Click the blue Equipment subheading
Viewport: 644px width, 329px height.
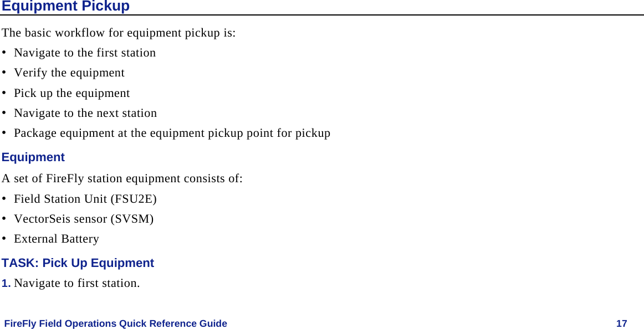pyautogui.click(x=33, y=157)
